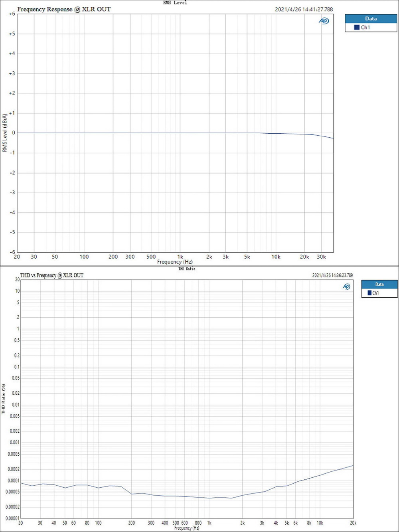Screen dimensions: 399x532
Task: Click the Frequency (Hz) label on the top chart
Action: [x=174, y=262]
